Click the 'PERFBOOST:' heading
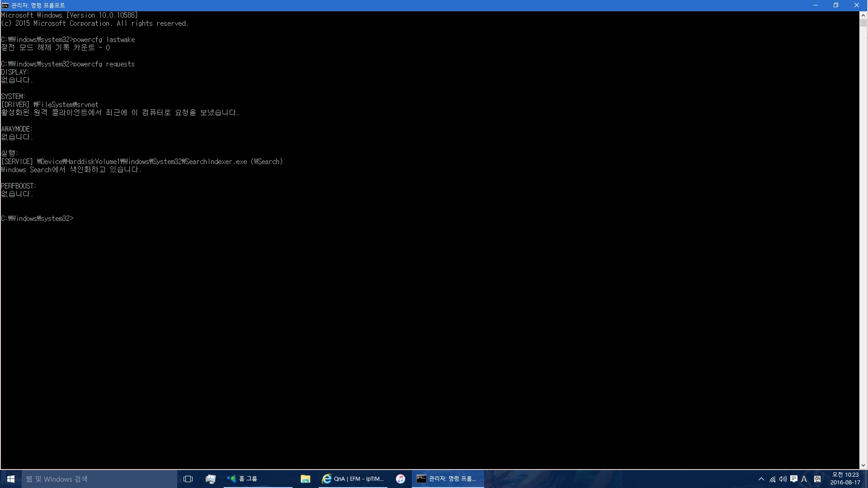The width and height of the screenshot is (868, 488). click(x=19, y=186)
